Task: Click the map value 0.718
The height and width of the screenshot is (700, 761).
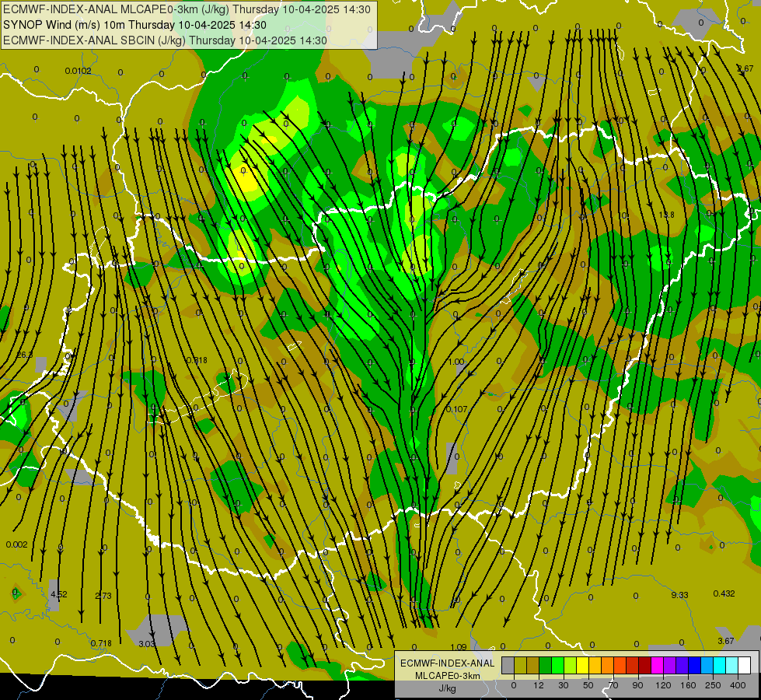Action: coord(101,643)
